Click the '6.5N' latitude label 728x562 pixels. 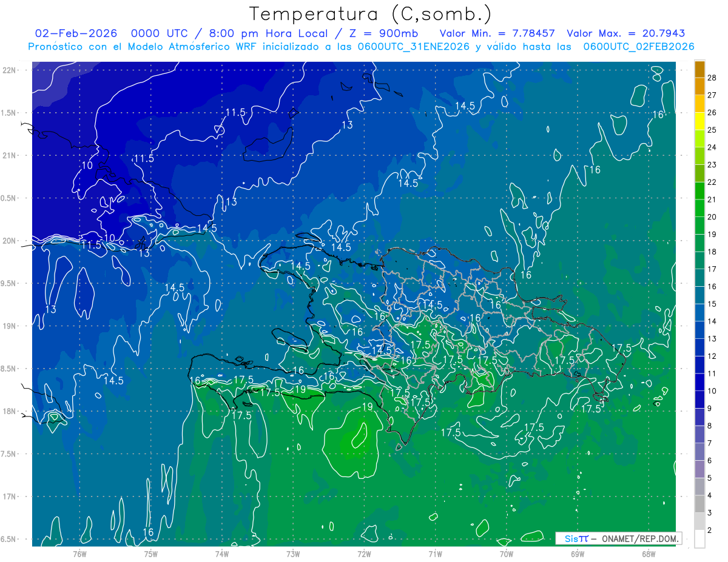coord(8,539)
